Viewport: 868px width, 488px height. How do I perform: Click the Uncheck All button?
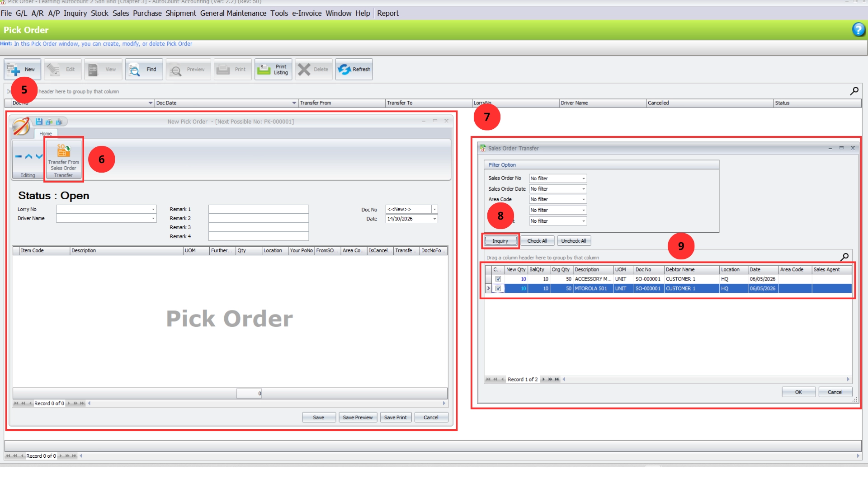click(x=574, y=241)
